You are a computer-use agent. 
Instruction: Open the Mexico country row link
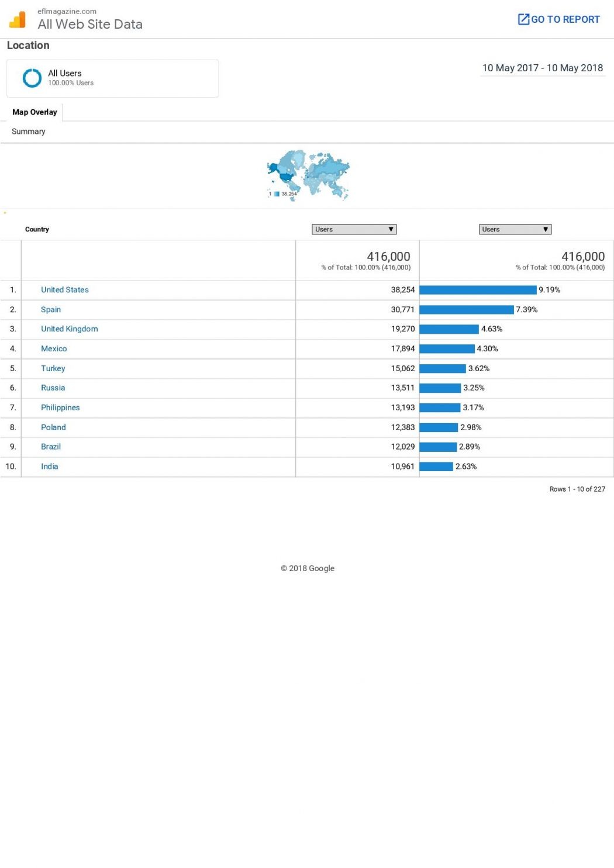54,349
